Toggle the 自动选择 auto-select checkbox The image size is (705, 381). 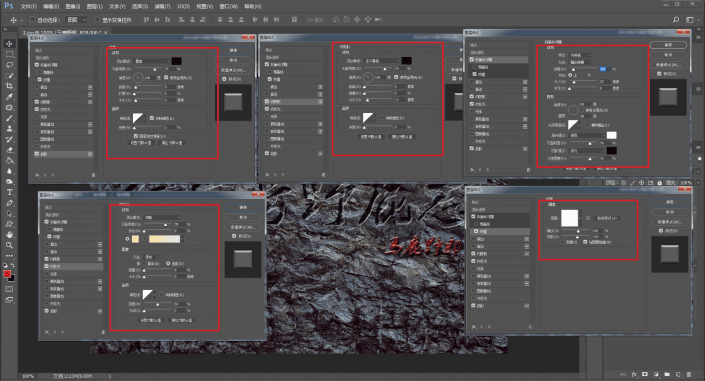[x=32, y=20]
